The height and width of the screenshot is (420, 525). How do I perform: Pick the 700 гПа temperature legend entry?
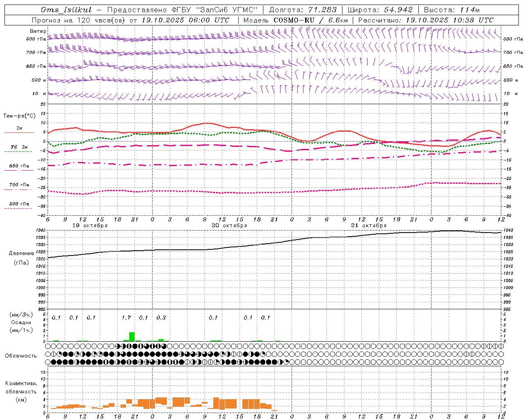19,185
